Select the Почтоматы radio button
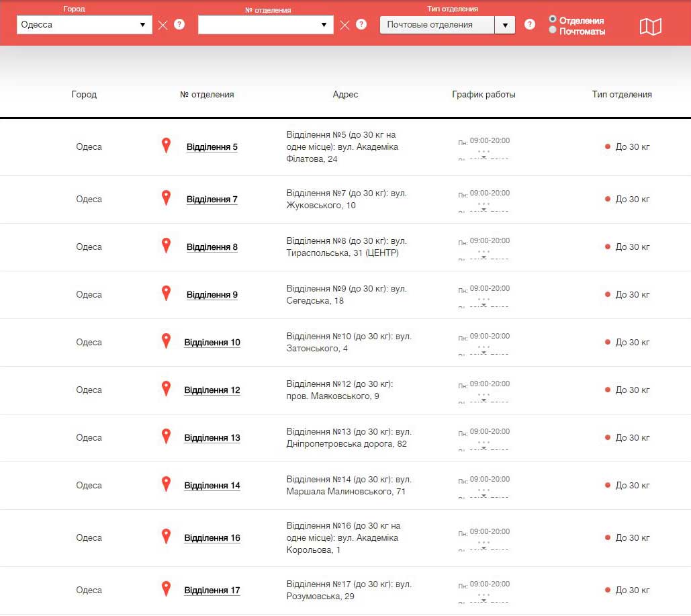 click(x=553, y=30)
